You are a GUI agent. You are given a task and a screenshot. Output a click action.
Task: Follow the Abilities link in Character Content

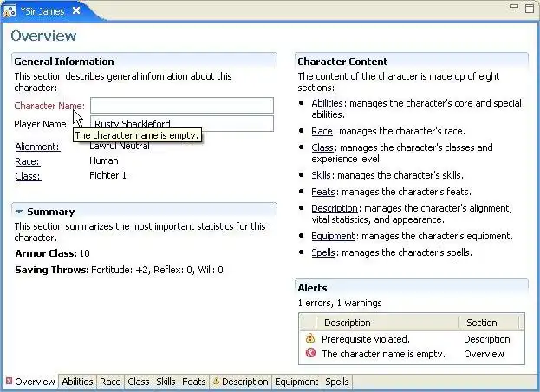coord(327,103)
